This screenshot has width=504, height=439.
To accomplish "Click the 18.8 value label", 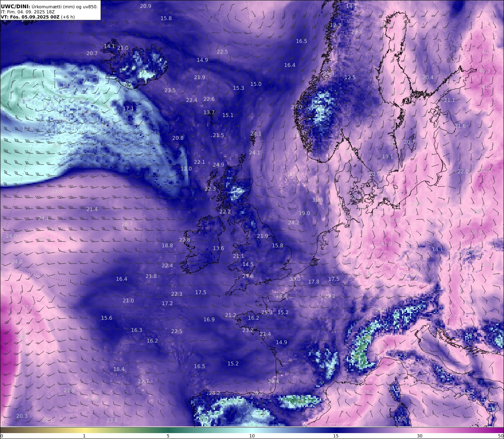I will coord(167,246).
